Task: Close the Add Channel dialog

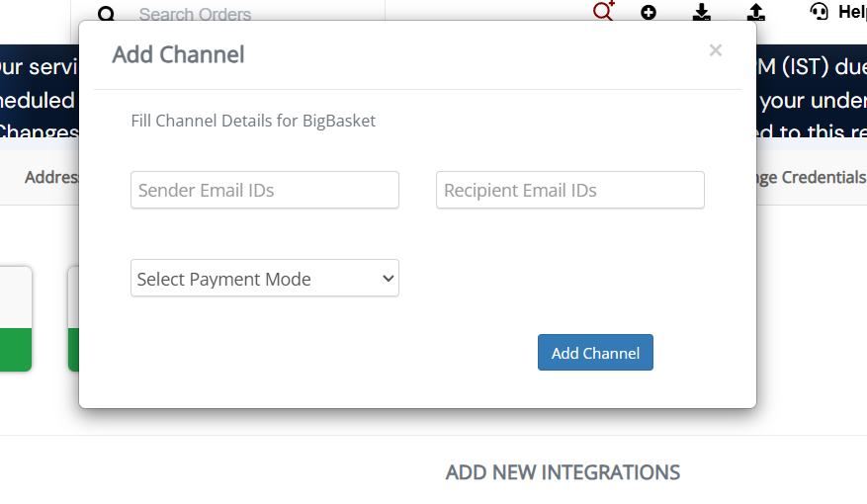Action: [716, 50]
